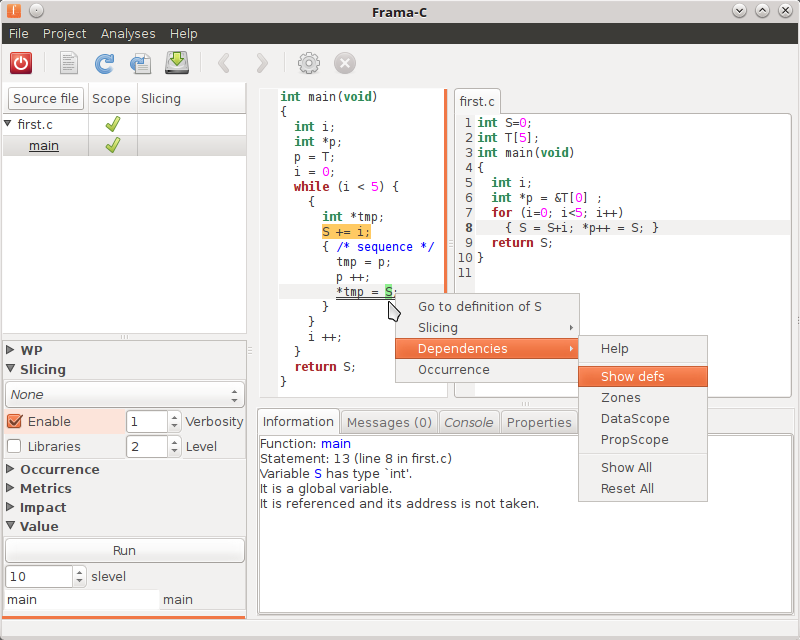The height and width of the screenshot is (640, 800).
Task: Select Occurrence in context menu
Action: [487, 369]
